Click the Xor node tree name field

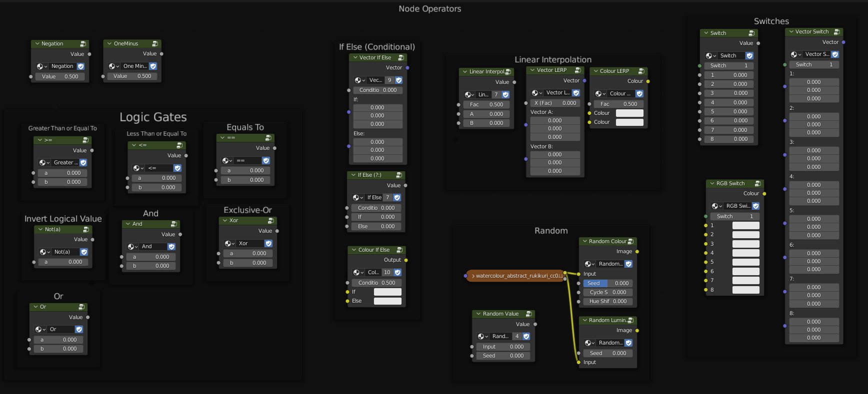(x=250, y=244)
